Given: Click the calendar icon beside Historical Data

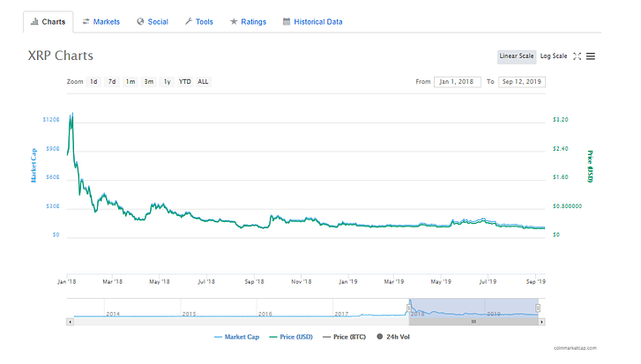Looking at the screenshot, I should point(287,22).
